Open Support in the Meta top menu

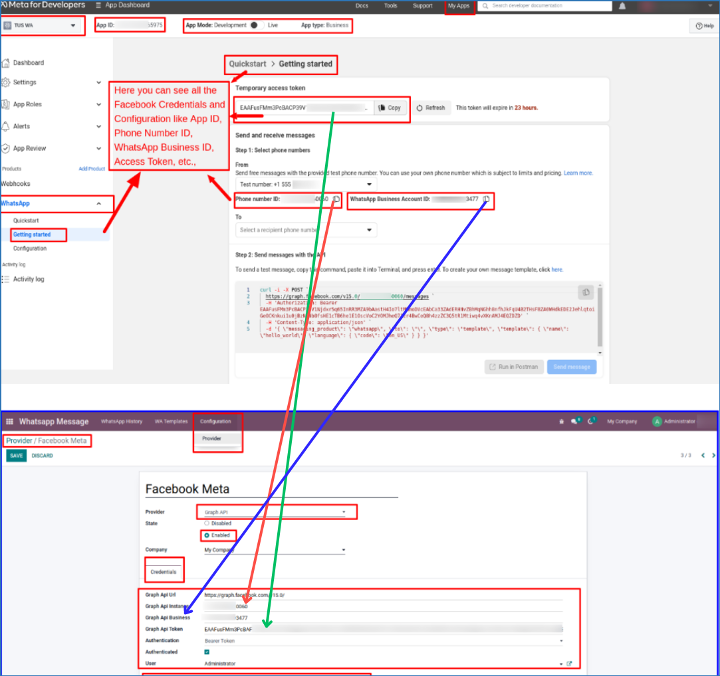422,6
